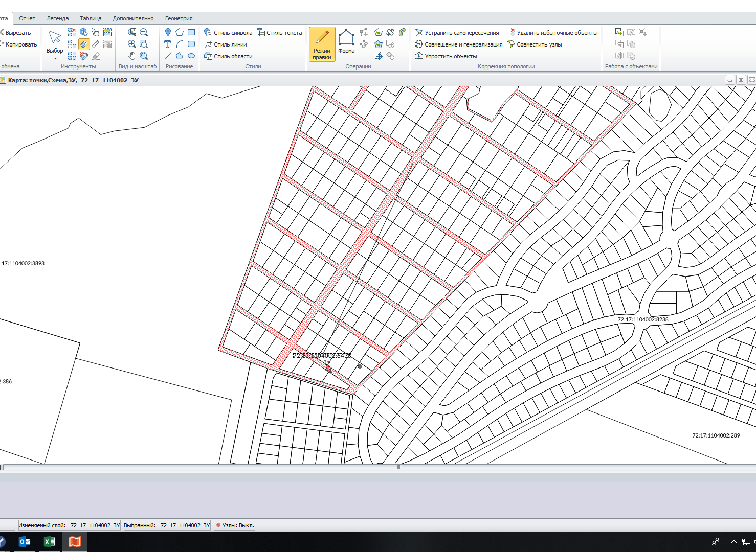Viewport: 756px width, 552px height.
Task: Toggle the Label tool in Инструменты
Action: pyautogui.click(x=84, y=44)
